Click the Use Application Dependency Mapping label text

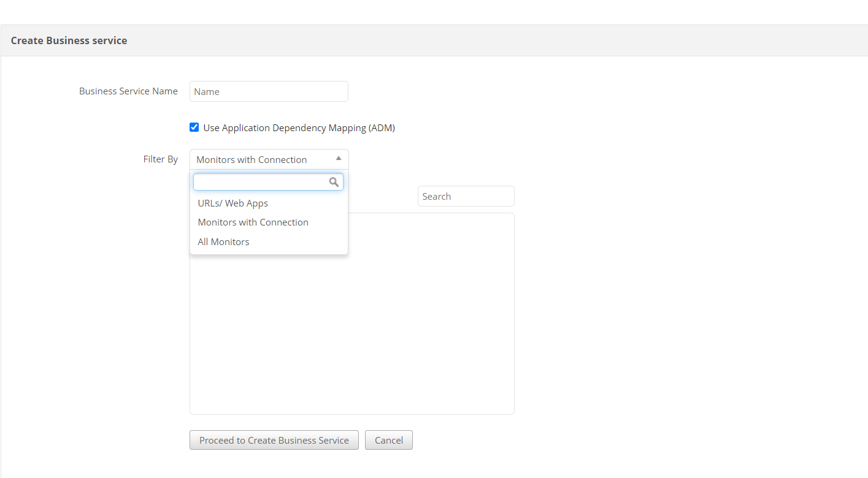pyautogui.click(x=299, y=128)
